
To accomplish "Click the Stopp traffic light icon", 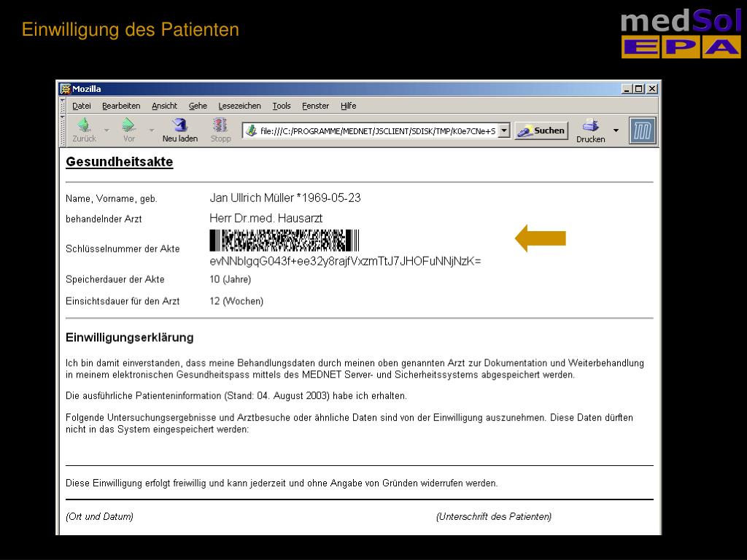I will (x=220, y=125).
